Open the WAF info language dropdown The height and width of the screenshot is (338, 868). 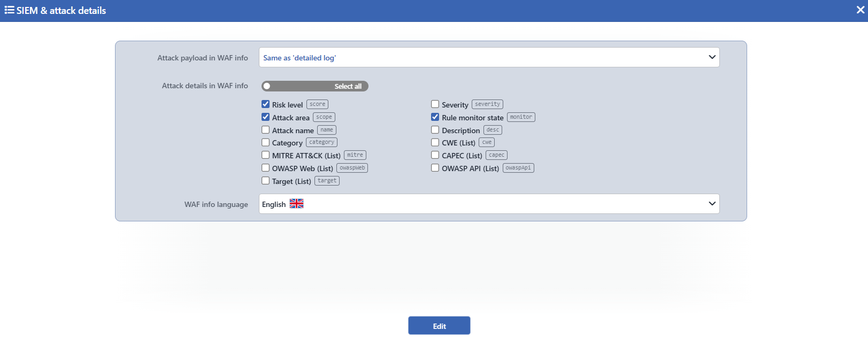click(x=489, y=204)
